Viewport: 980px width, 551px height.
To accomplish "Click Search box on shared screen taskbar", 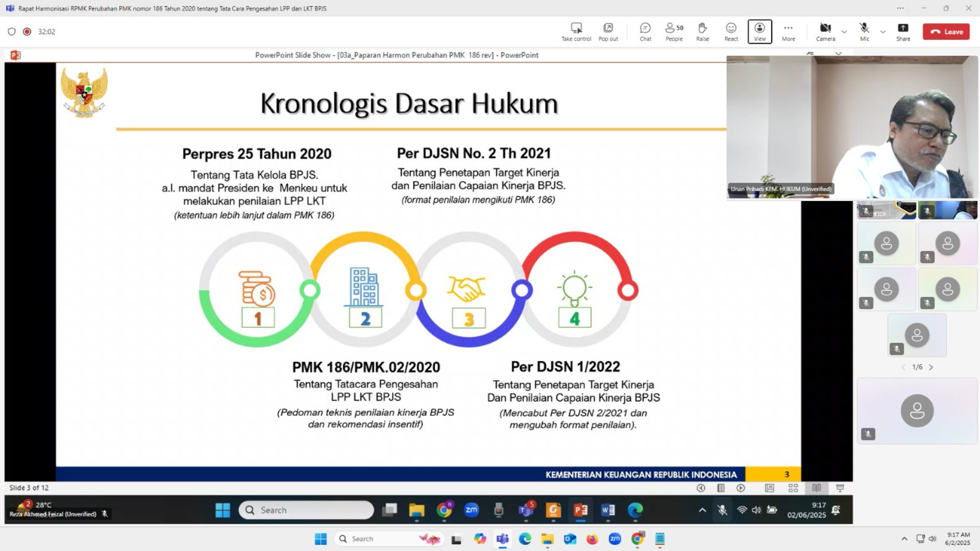I will tap(306, 510).
